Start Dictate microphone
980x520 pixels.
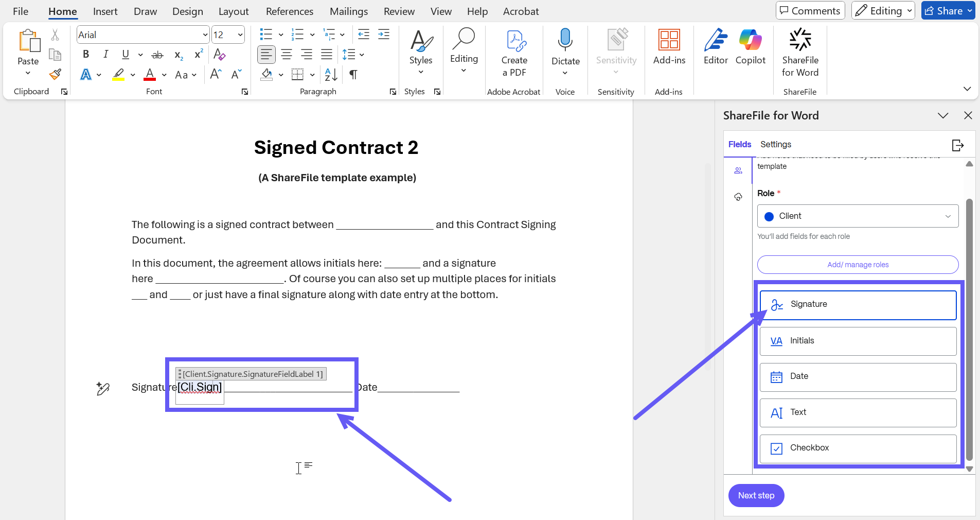(565, 47)
